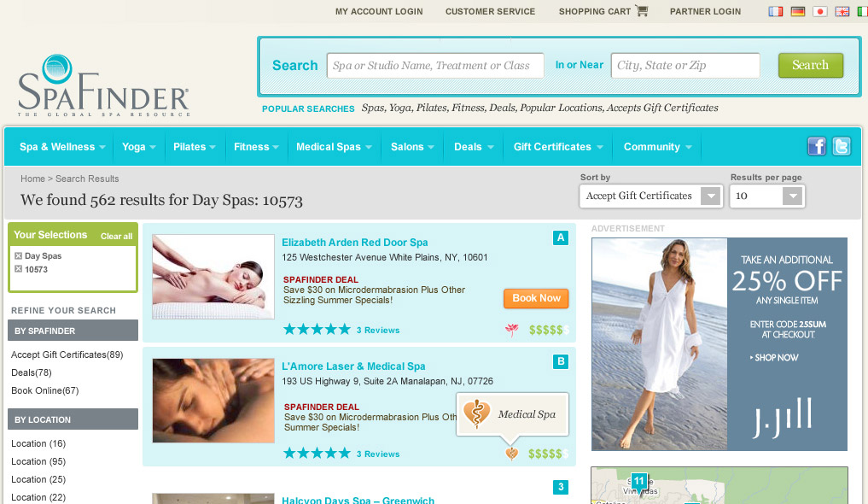Screen dimensions: 868x504
Task: Click Accepts Gift Certificates popular search
Action: [662, 108]
